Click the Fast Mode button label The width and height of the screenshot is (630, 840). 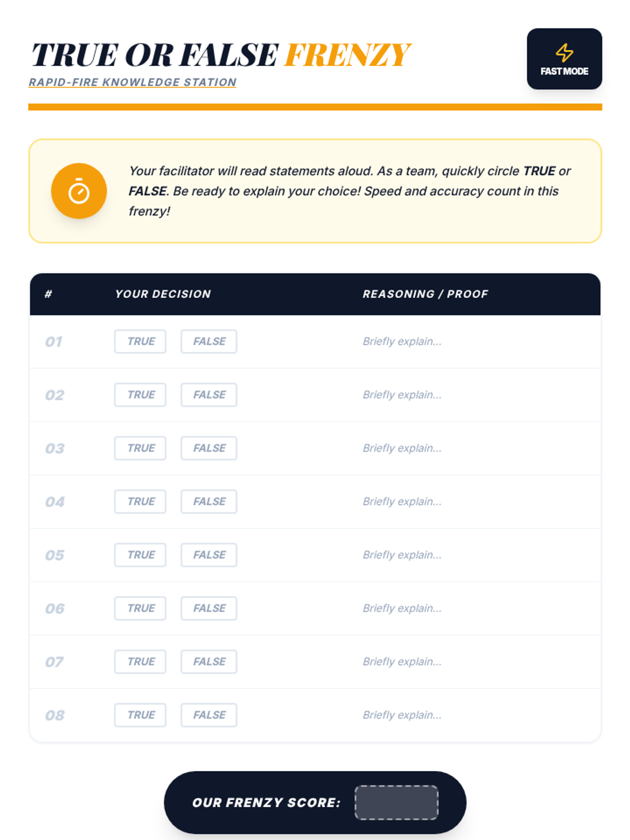[x=564, y=71]
